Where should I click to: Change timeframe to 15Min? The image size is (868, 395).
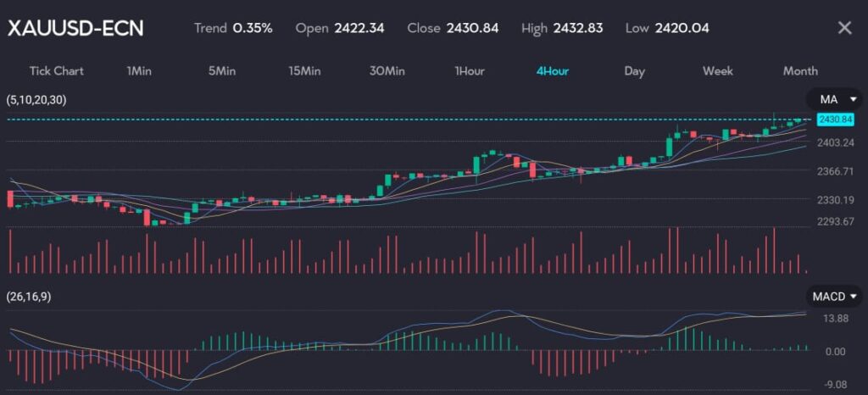pyautogui.click(x=303, y=71)
